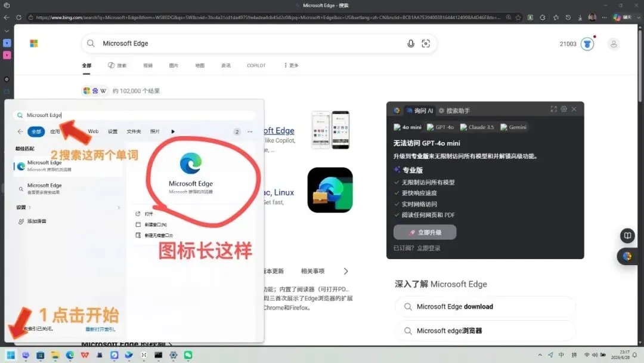Click the Start menu search box
The image size is (644, 363).
pos(135,115)
